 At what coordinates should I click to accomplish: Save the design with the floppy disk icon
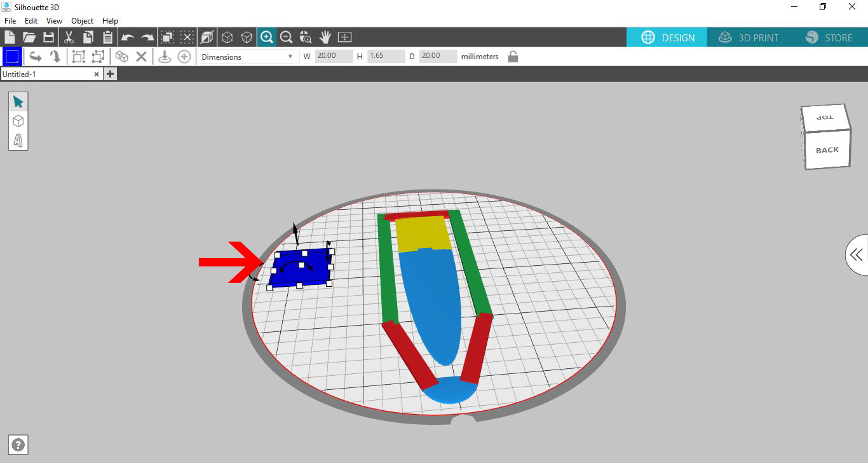[x=49, y=37]
